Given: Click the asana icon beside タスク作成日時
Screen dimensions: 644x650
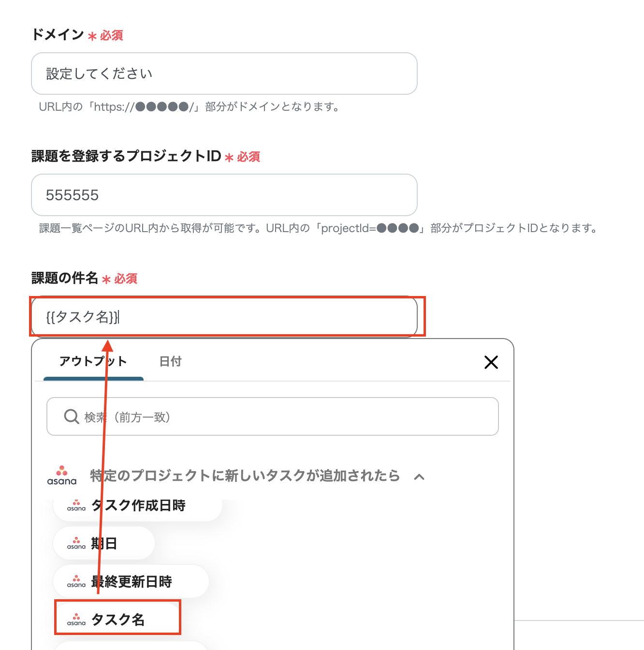Looking at the screenshot, I should [76, 506].
